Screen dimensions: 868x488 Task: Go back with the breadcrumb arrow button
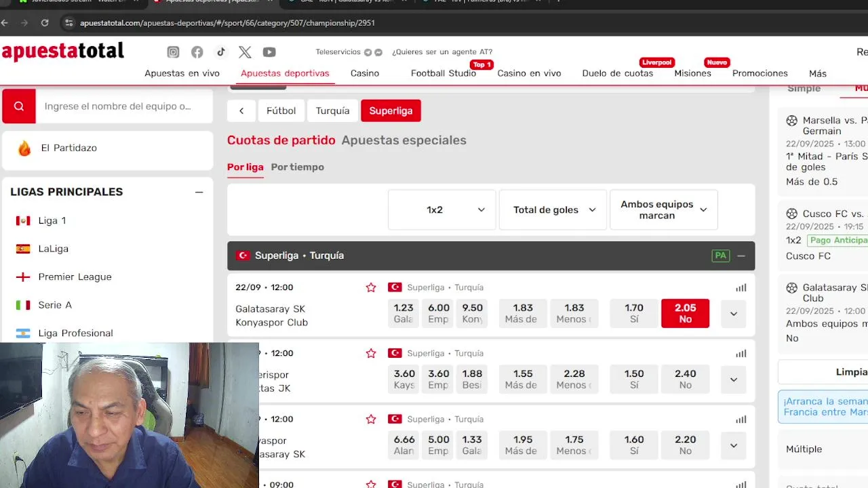coord(241,110)
